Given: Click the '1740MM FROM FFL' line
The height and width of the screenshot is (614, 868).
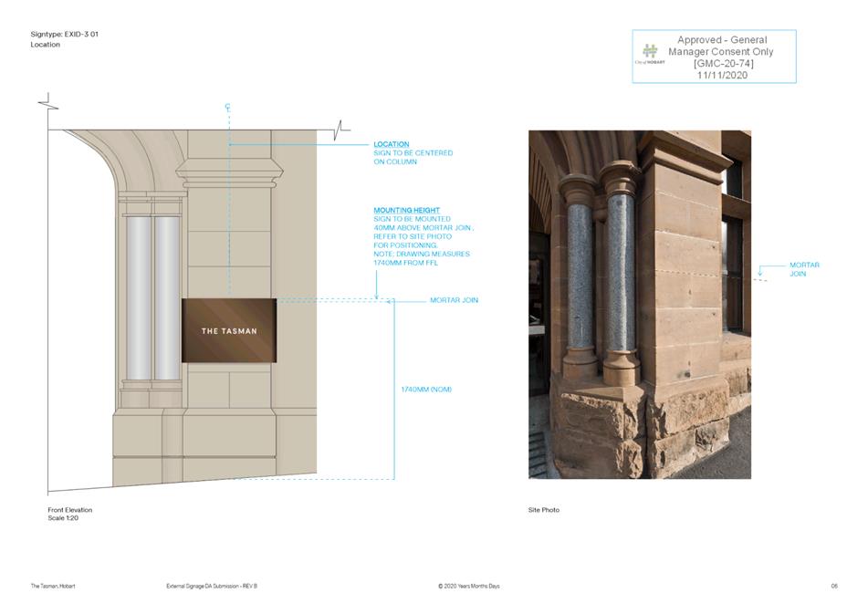Looking at the screenshot, I should pyautogui.click(x=406, y=264).
